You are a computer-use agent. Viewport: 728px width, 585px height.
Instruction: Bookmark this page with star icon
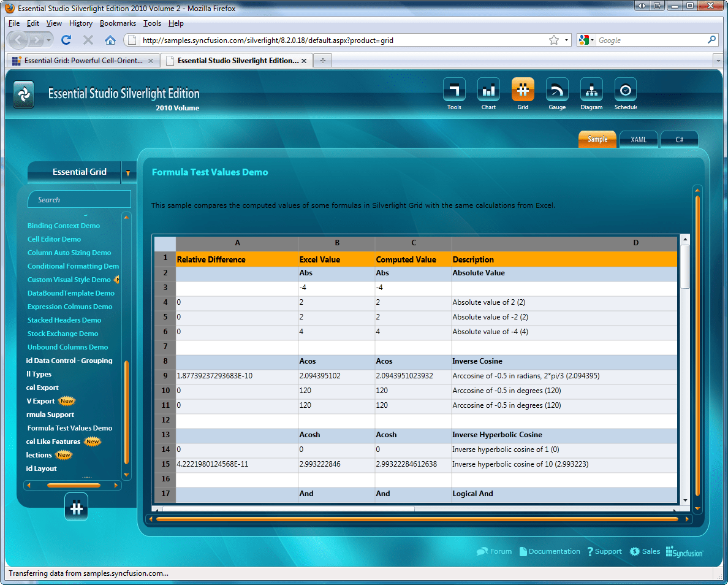coord(553,40)
